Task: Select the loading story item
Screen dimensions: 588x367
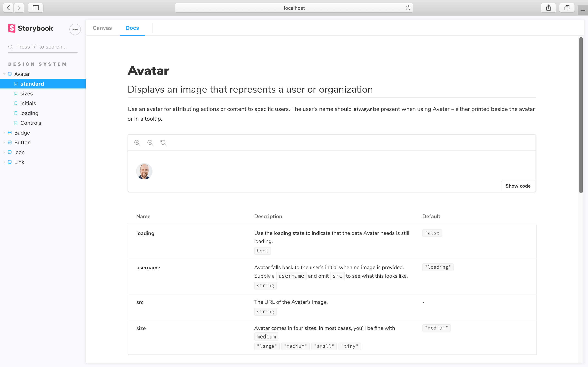Action: (29, 113)
